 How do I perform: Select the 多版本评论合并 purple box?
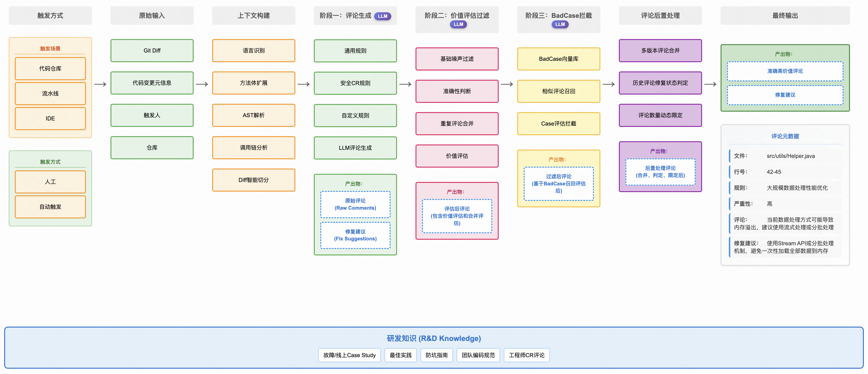[660, 51]
